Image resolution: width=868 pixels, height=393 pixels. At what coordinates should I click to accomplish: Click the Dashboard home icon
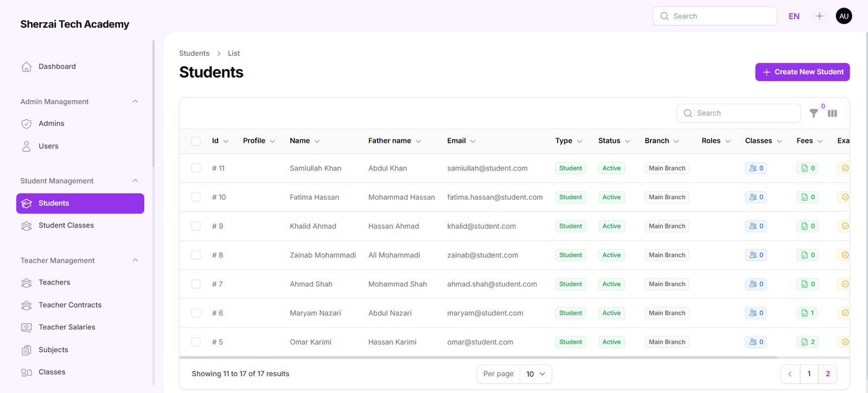pyautogui.click(x=26, y=67)
